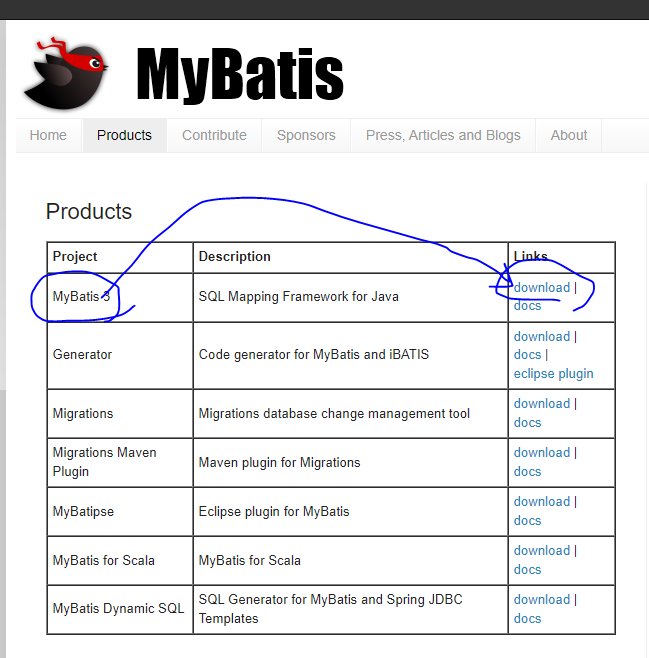649x658 pixels.
Task: Click 'SQL Mapping Framework for Java' text
Action: (298, 297)
